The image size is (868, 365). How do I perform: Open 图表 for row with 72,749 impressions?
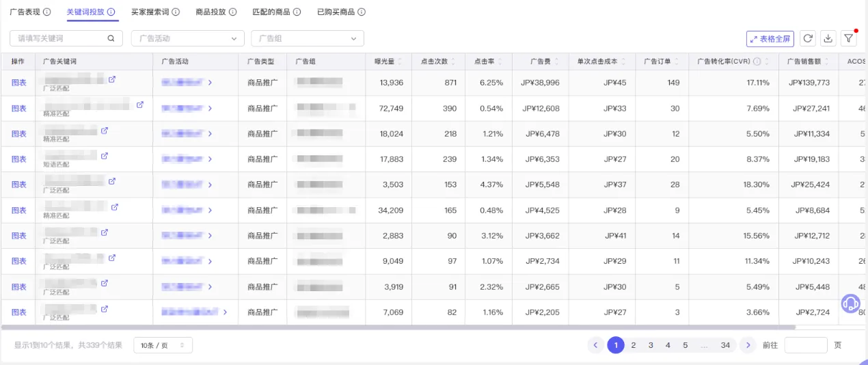(x=18, y=108)
